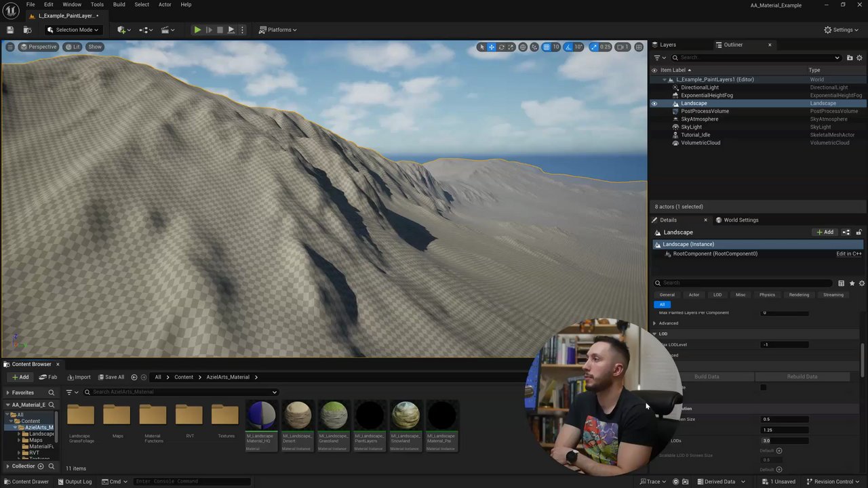Toggle the world/local coordinate globe icon

(x=523, y=47)
